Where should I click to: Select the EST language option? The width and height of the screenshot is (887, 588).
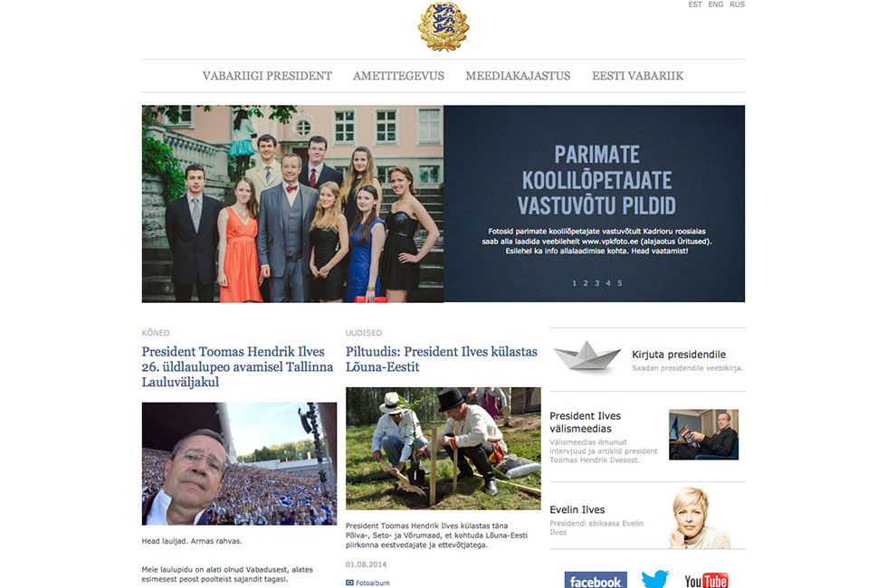point(695,5)
